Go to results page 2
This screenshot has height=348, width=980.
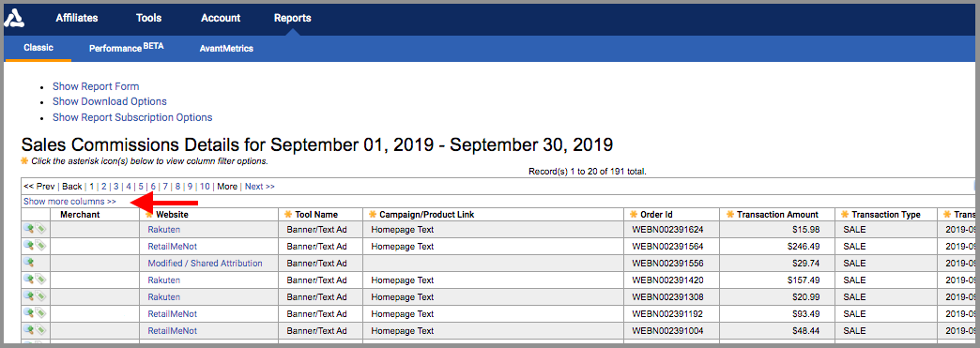click(104, 186)
